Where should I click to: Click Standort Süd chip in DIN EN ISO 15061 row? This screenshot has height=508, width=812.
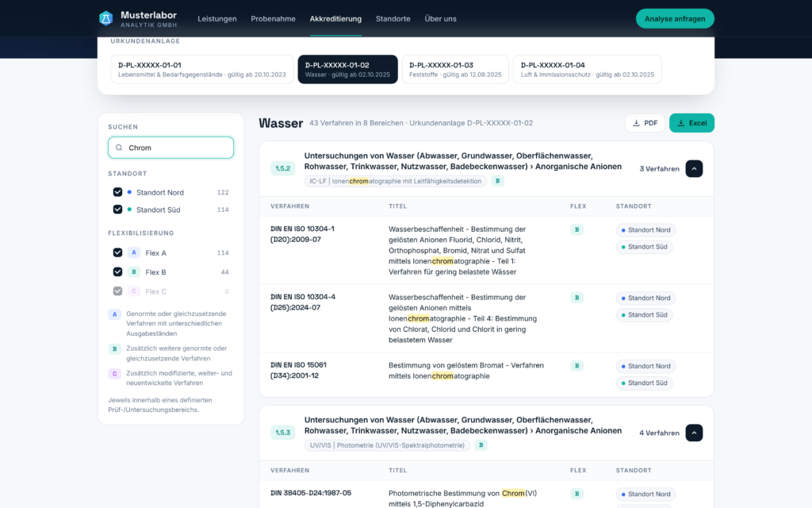click(644, 383)
